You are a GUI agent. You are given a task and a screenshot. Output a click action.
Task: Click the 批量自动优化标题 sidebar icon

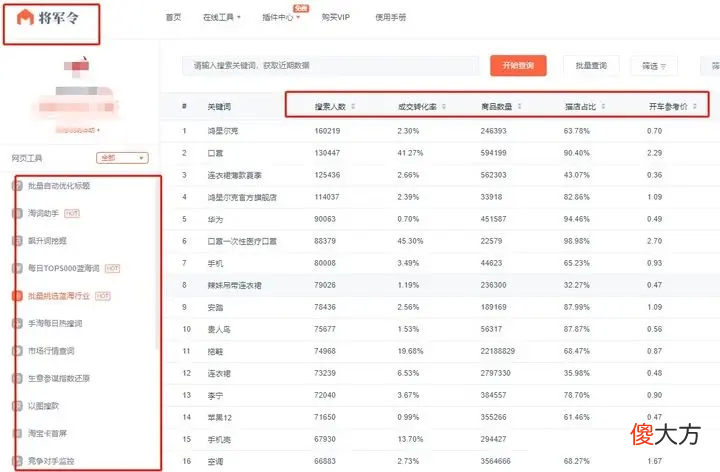pyautogui.click(x=17, y=186)
